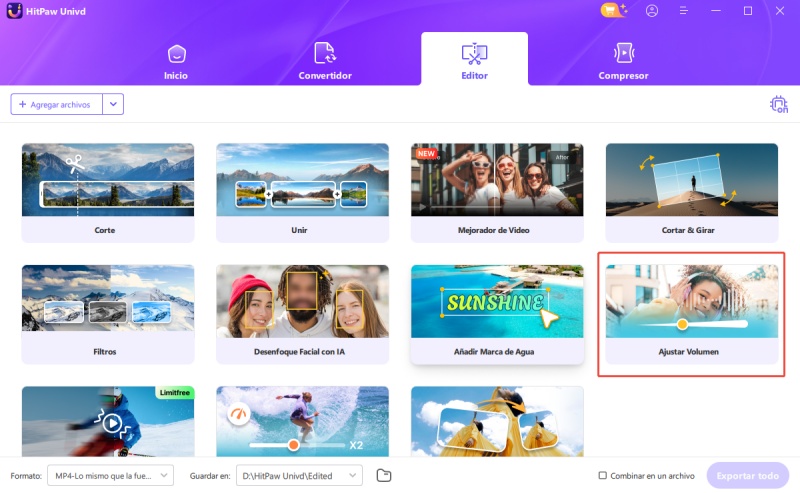Open the skier Limitfree stabilization card
Viewport: 800px width, 493px height.
coord(108,422)
